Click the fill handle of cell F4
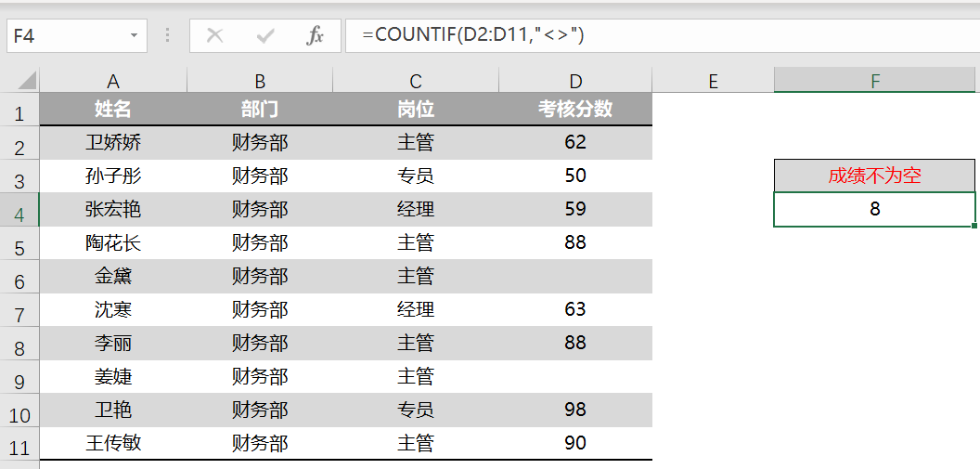 coord(975,226)
